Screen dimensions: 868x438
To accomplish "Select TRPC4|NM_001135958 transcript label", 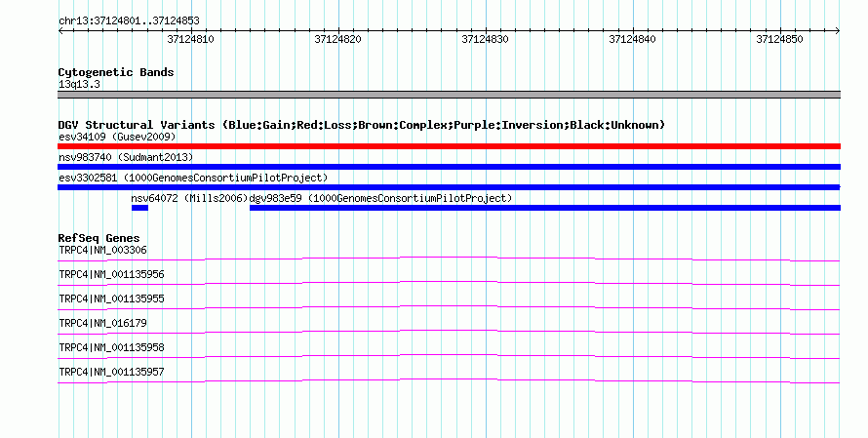I will coord(112,347).
